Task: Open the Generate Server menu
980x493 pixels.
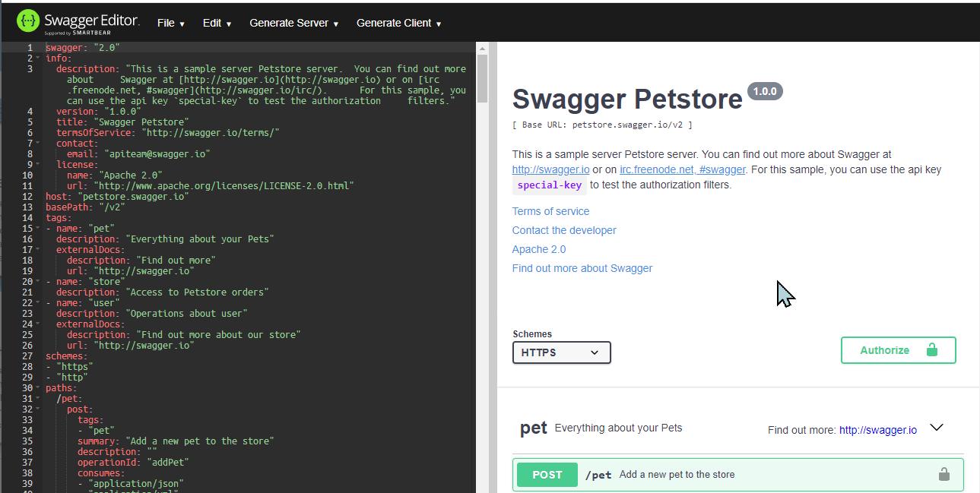Action: [x=293, y=23]
